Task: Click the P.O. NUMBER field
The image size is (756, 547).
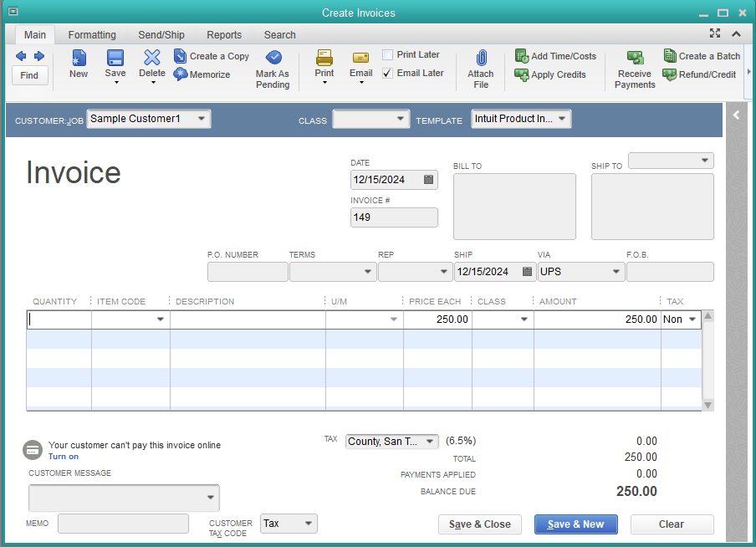Action: [x=248, y=272]
